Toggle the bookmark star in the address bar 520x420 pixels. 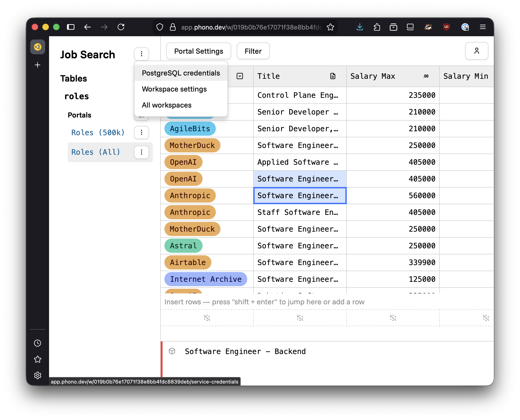pos(331,27)
